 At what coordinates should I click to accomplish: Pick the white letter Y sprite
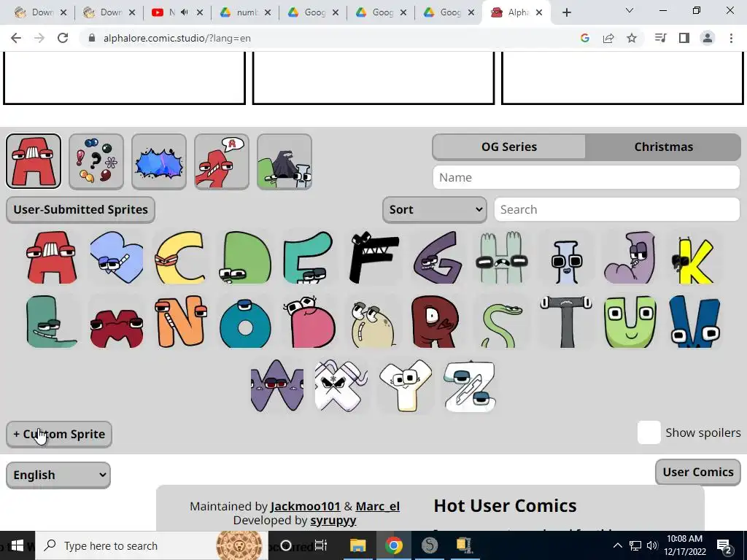point(406,386)
